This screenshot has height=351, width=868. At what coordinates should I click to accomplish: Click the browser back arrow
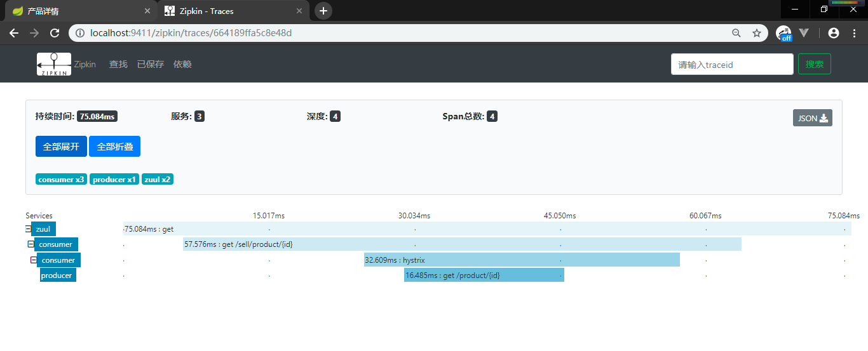click(14, 33)
